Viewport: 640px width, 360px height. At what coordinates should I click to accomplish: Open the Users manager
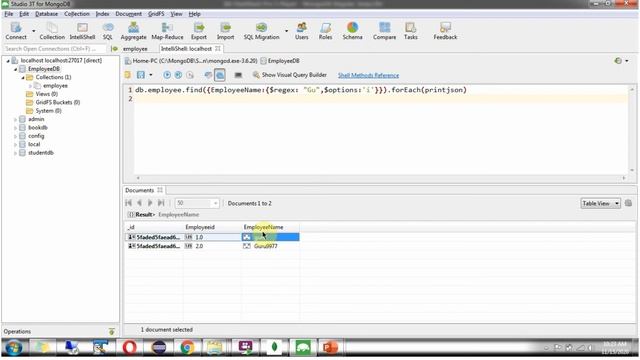click(x=302, y=31)
